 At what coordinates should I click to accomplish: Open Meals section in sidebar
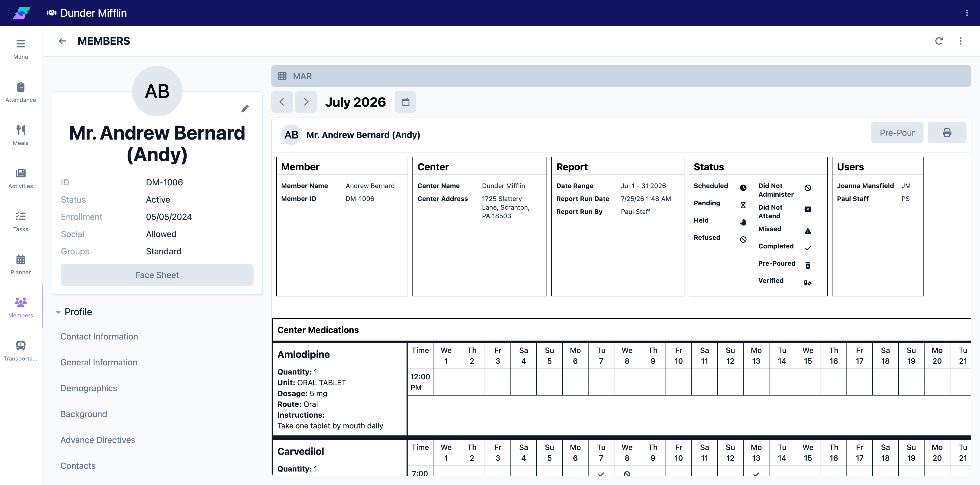click(20, 135)
